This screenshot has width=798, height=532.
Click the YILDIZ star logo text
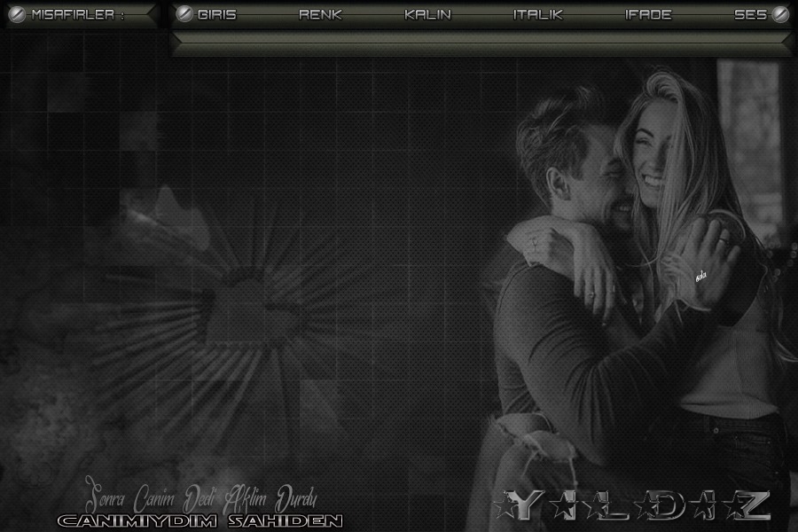632,505
